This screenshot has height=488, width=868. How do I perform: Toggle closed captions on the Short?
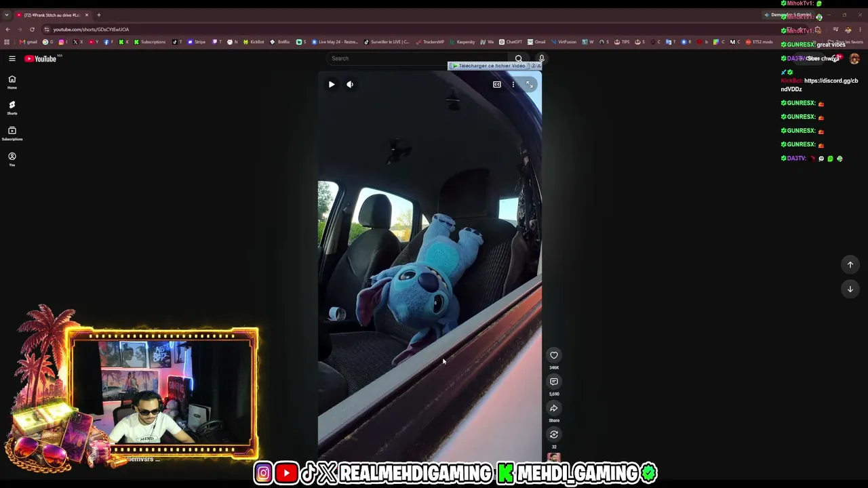497,85
